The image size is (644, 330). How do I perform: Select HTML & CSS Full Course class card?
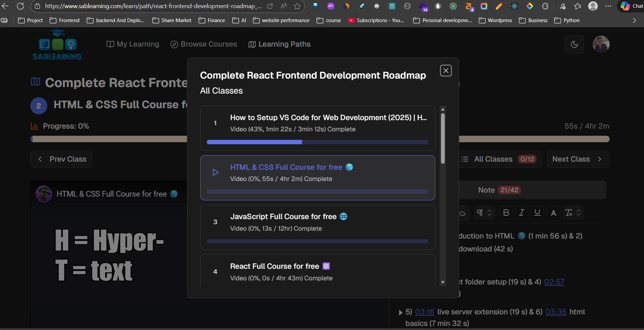tap(318, 178)
